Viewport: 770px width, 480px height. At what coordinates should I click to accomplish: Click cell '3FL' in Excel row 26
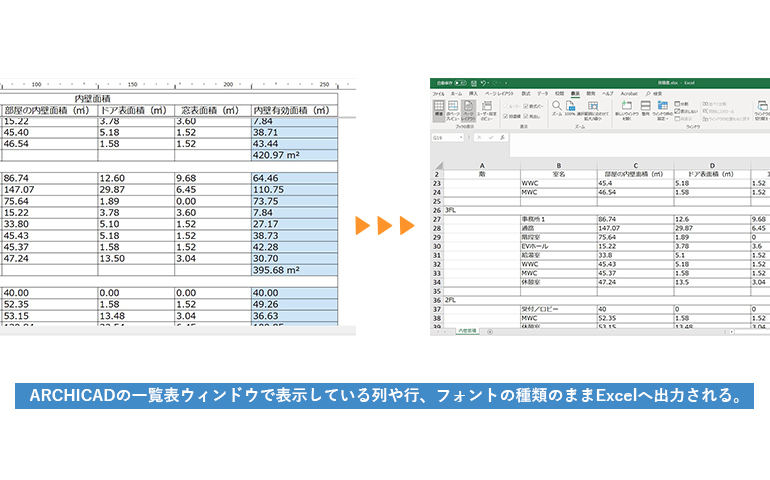[450, 210]
